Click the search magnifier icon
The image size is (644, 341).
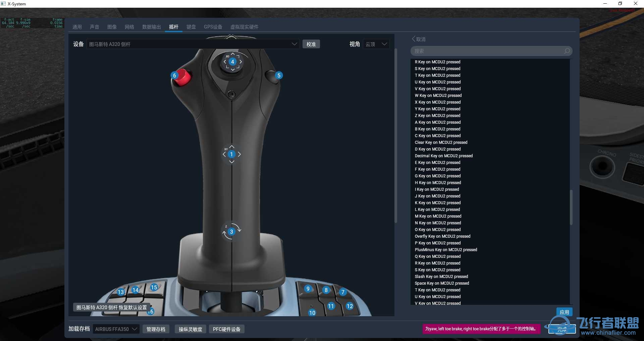point(567,51)
